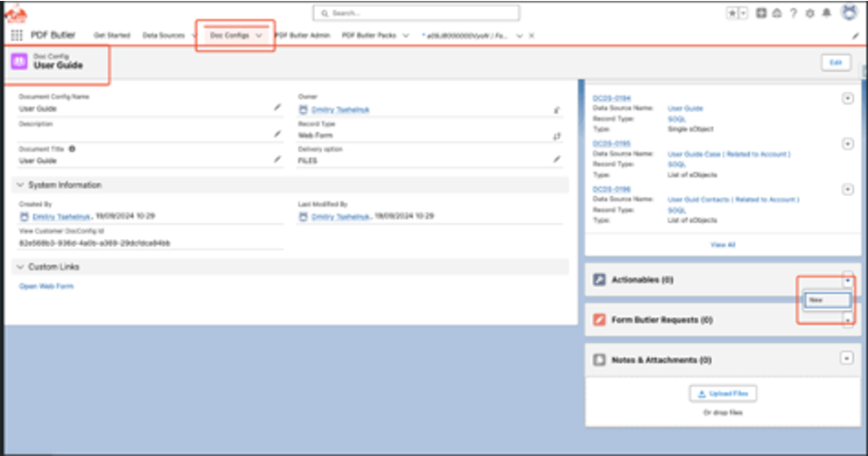Open Notes & Attachments dropdown menu
The height and width of the screenshot is (456, 868).
pos(846,358)
